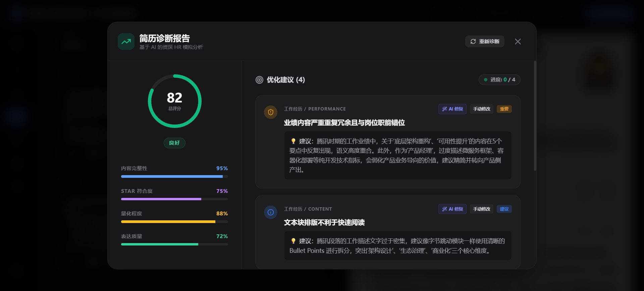Click the 95% value for 内容完整性

(x=222, y=168)
